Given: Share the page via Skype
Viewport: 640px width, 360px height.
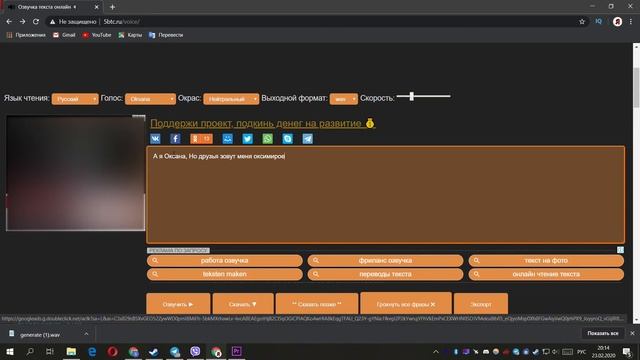Looking at the screenshot, I should (287, 139).
